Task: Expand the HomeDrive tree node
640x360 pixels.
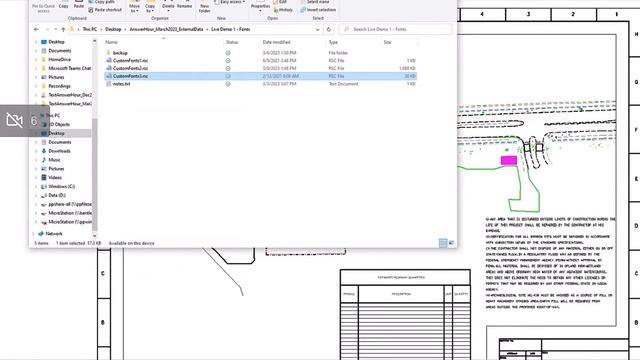Action: coord(36,60)
